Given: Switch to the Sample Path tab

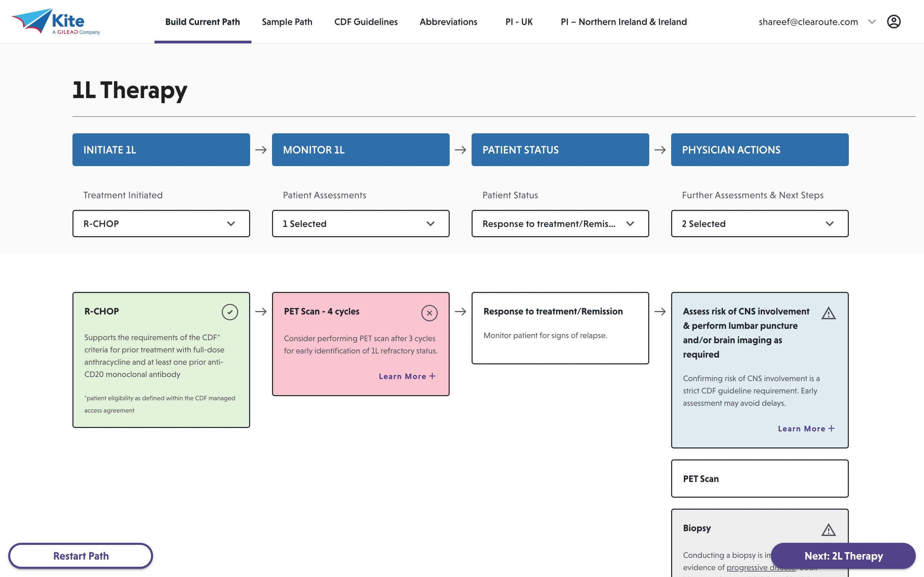Looking at the screenshot, I should [287, 22].
